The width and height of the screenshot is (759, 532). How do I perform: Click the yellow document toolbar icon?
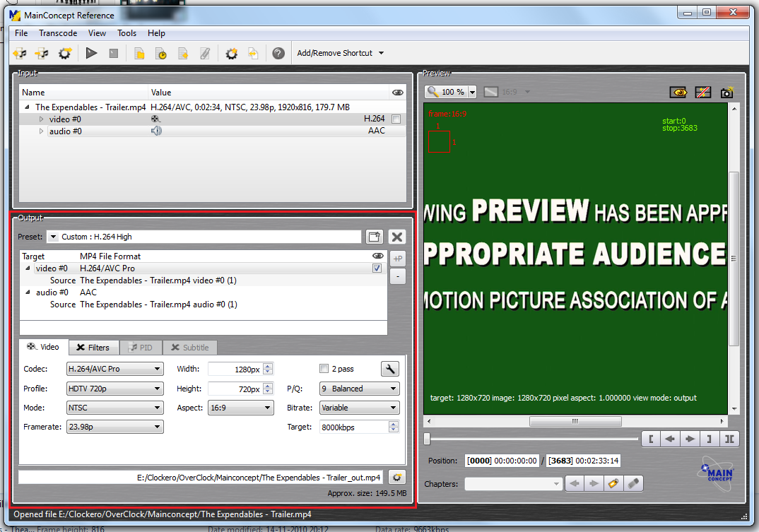coord(139,53)
